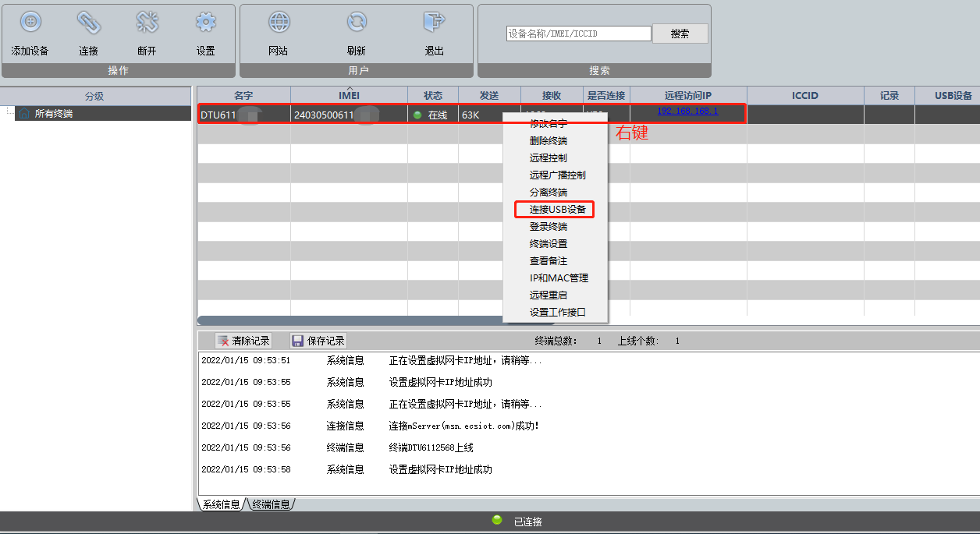
Task: Switch to the 终端信息 tab
Action: coord(271,504)
